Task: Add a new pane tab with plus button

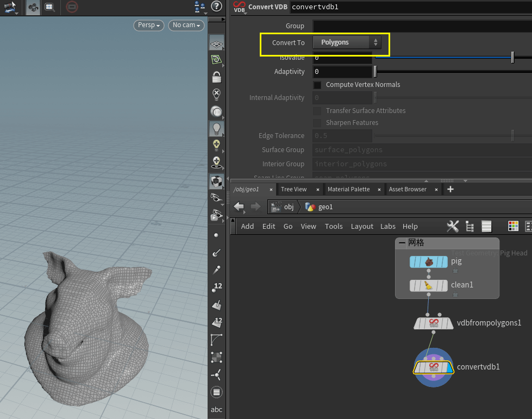Action: (x=450, y=189)
